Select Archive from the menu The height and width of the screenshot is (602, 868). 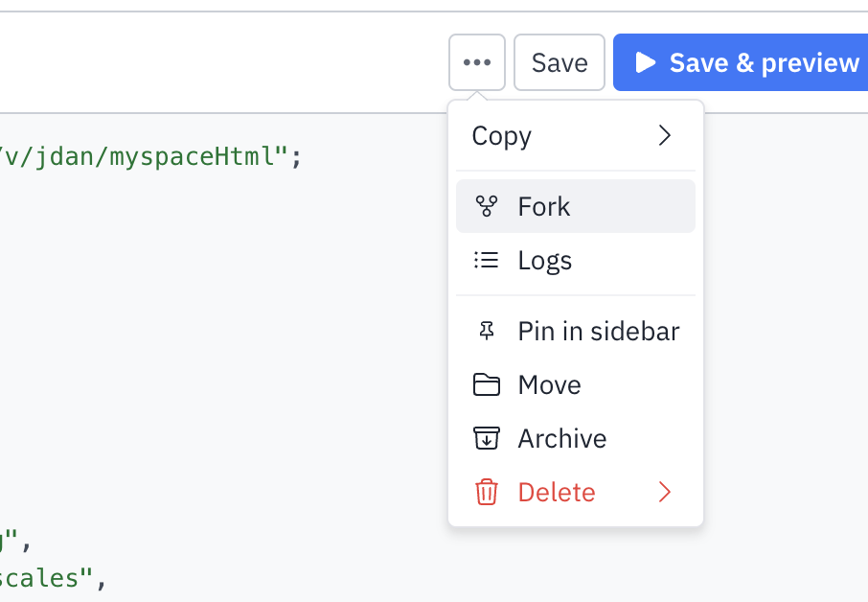point(562,438)
